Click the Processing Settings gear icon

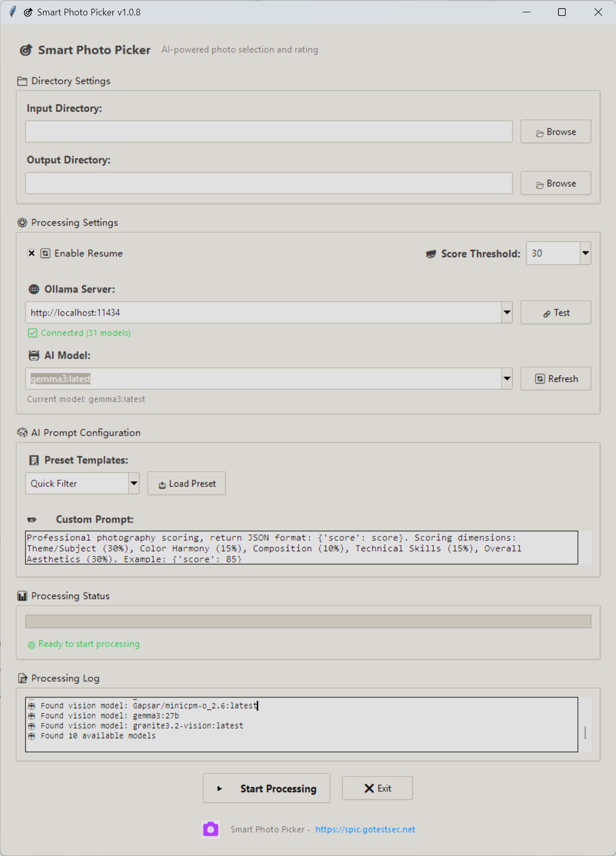[x=22, y=223]
